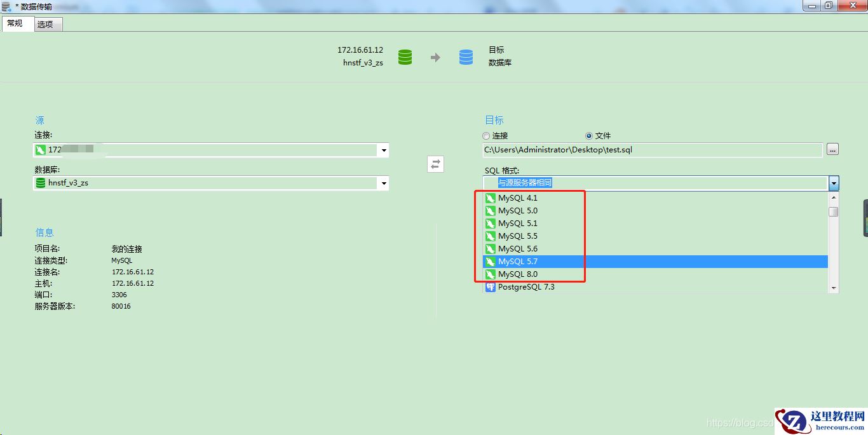Click the MySQL connection type value
The image size is (868, 435).
[122, 260]
